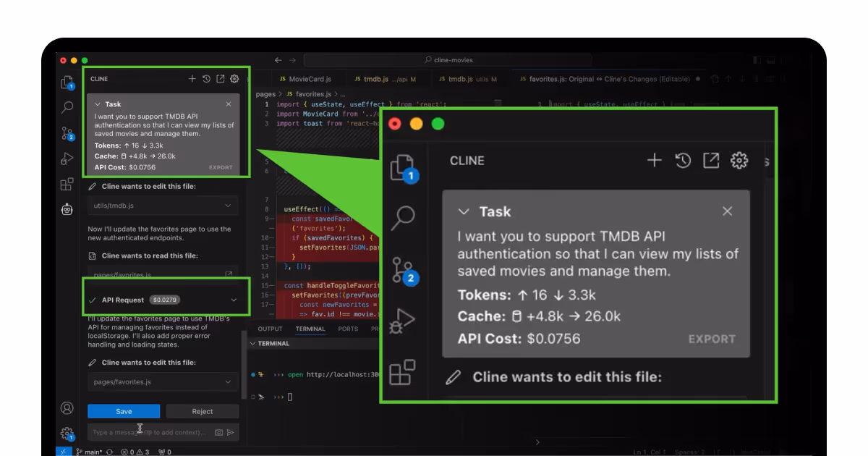868x456 pixels.
Task: Click the pop-out icon in the magnified inset
Action: pyautogui.click(x=711, y=161)
